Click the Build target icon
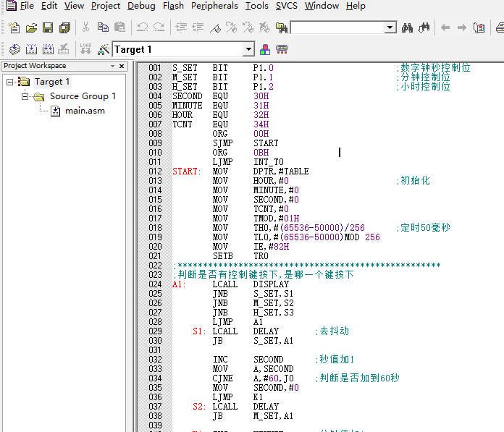Viewport: 504px width, 432px height. (31, 49)
